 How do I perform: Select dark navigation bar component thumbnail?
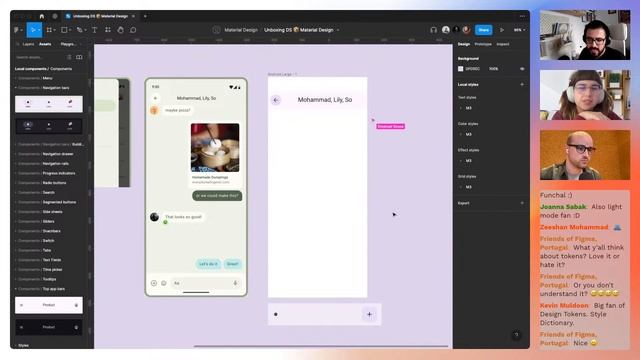49,126
